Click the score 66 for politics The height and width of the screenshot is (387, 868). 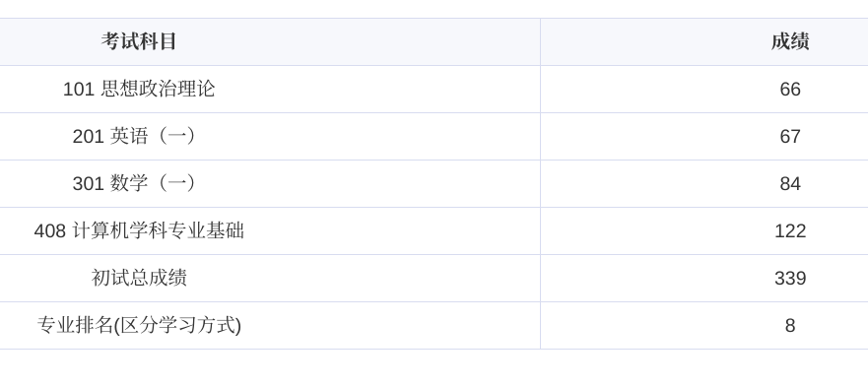coord(790,90)
